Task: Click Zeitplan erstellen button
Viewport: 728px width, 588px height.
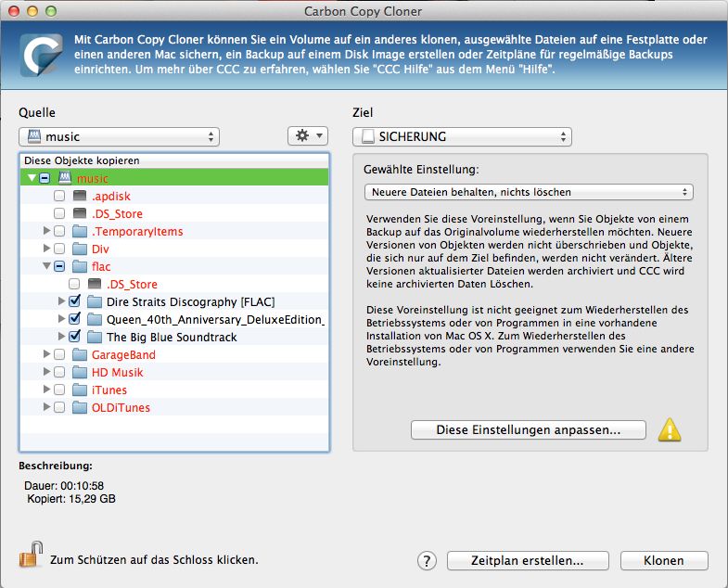Action: point(528,560)
